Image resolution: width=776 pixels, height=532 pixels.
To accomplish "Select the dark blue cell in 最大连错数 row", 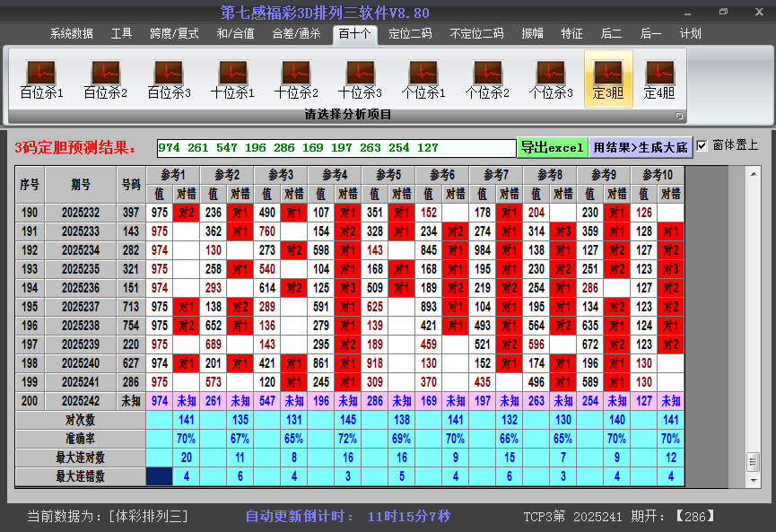I will [160, 476].
